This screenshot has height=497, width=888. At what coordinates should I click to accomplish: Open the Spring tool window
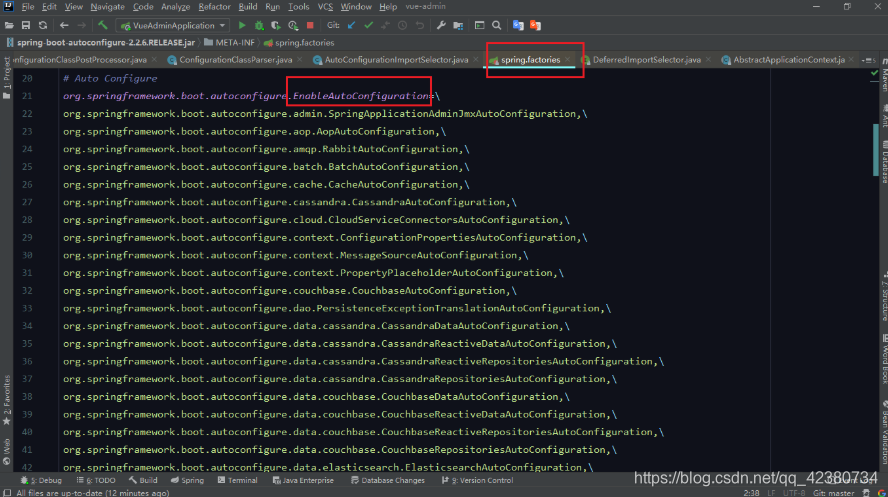coord(187,480)
